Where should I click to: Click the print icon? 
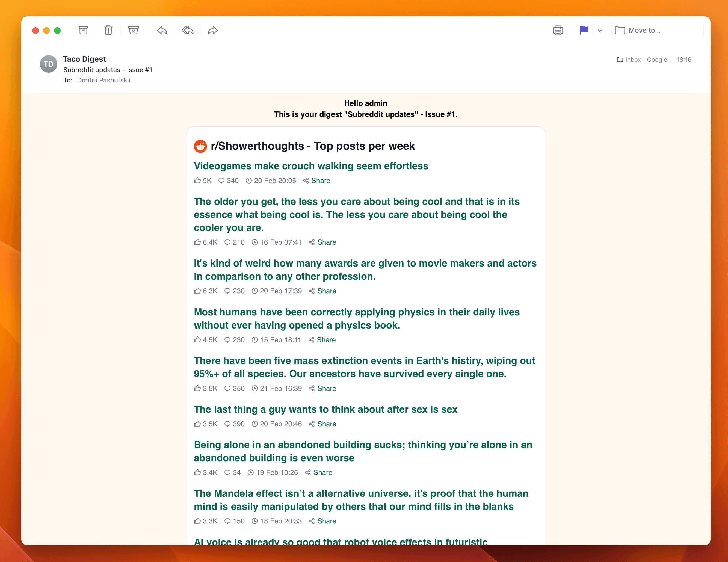(x=558, y=30)
